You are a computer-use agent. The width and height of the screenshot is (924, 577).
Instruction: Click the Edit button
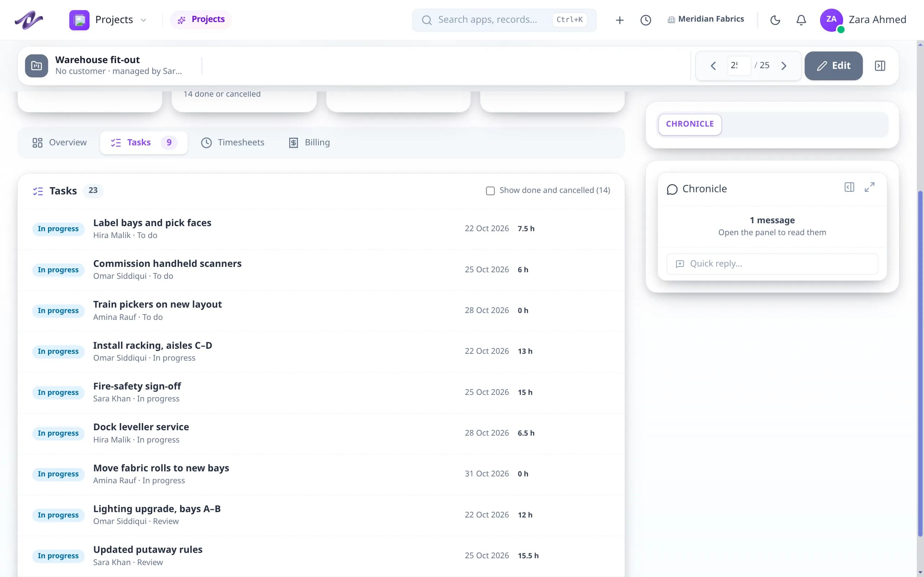pos(833,66)
